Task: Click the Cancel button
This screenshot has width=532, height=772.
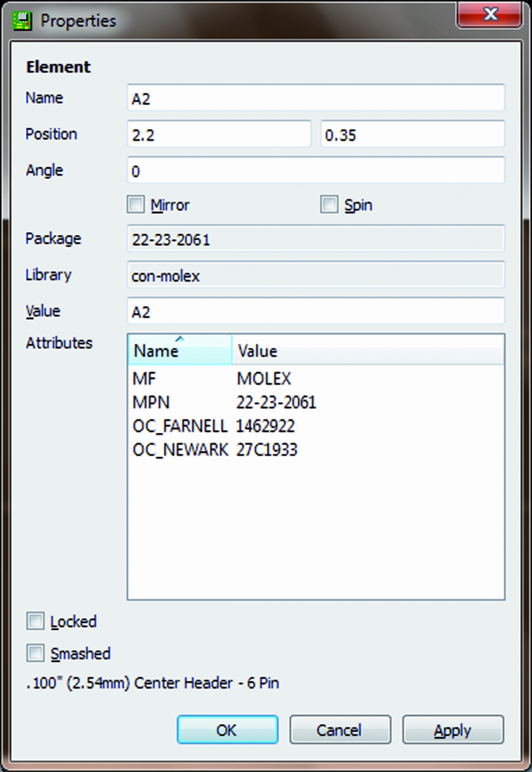Action: [x=339, y=730]
